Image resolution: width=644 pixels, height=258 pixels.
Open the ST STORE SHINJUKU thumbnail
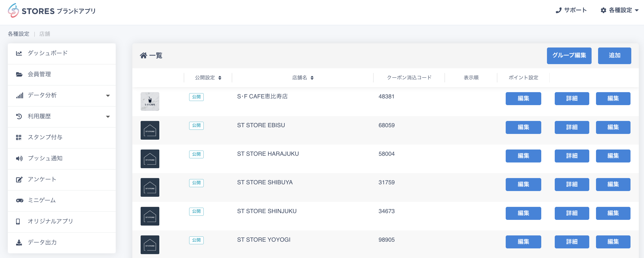coord(150,216)
